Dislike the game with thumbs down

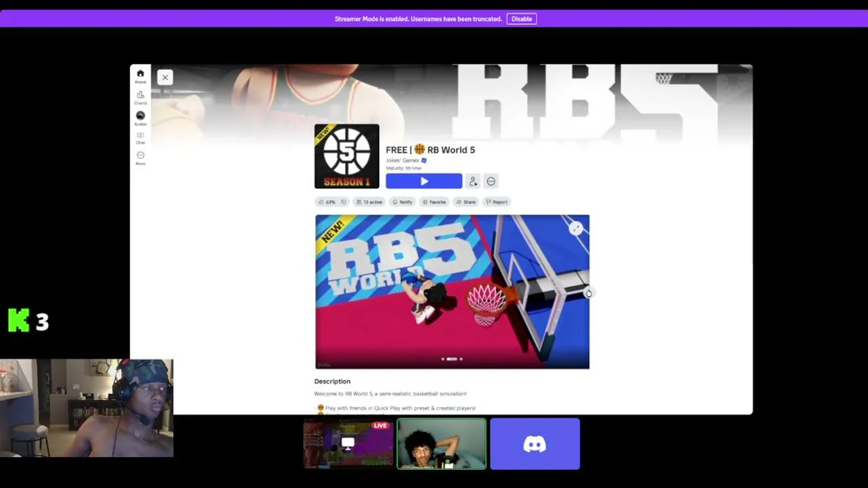(x=344, y=202)
